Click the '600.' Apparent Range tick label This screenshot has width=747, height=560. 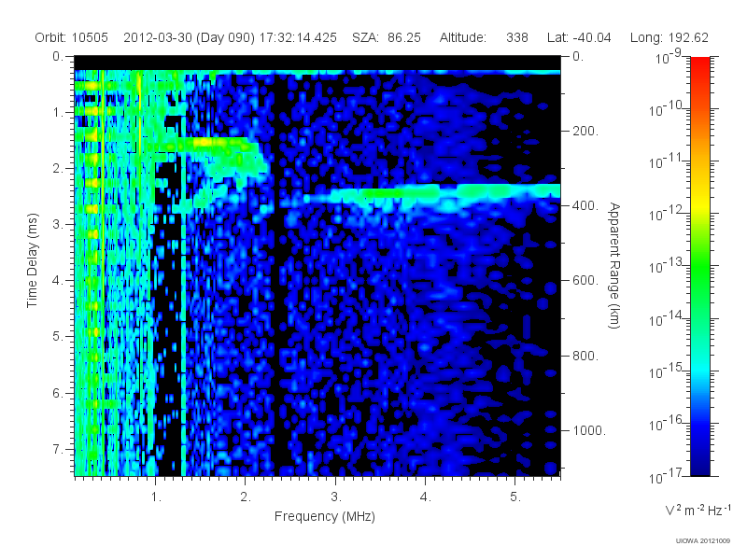pos(585,281)
